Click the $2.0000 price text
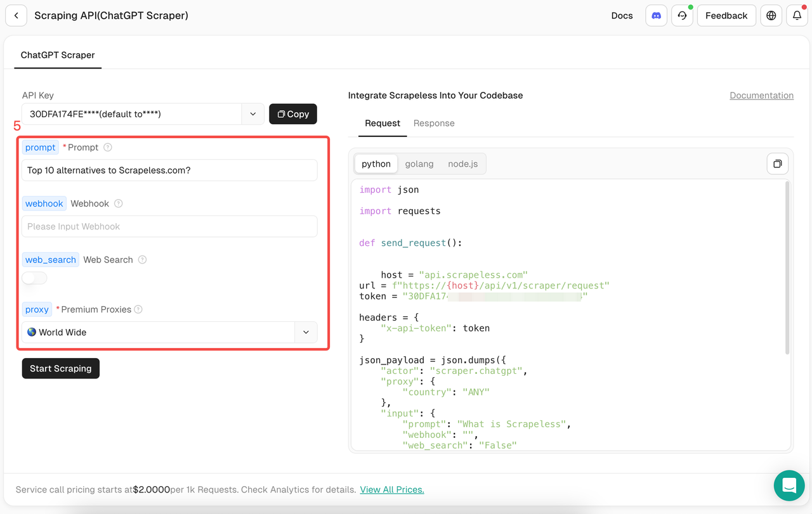 [x=152, y=490]
